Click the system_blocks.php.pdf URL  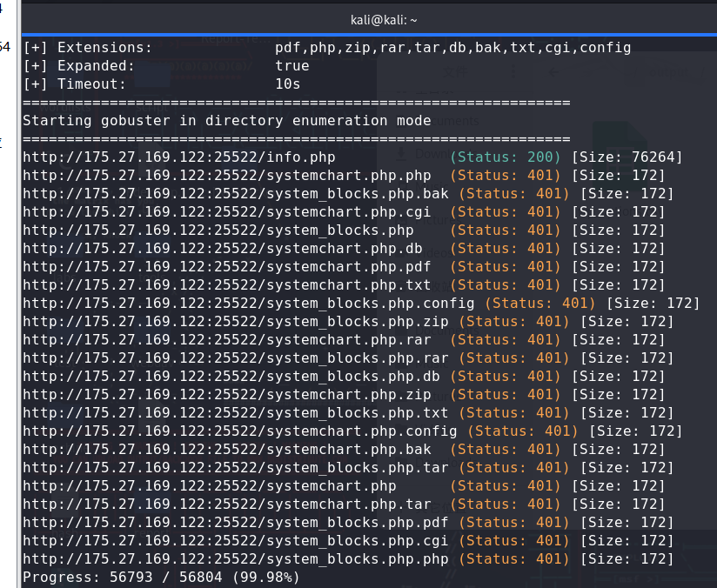click(x=235, y=522)
